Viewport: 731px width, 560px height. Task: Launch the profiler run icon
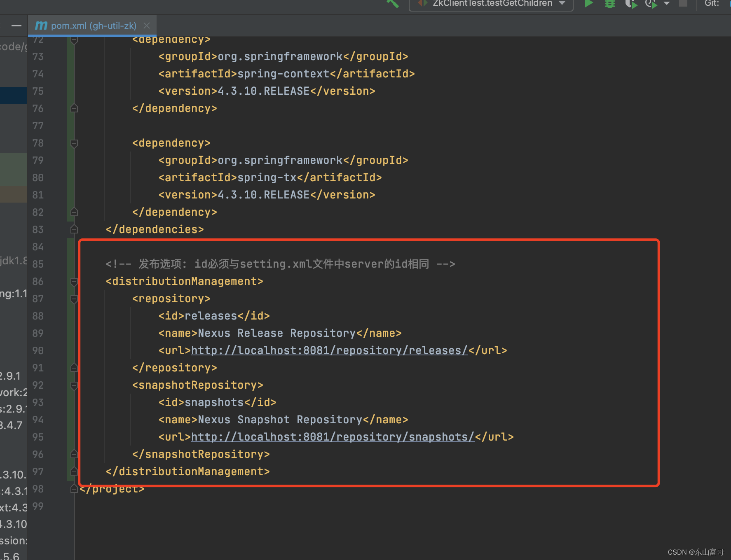[651, 4]
